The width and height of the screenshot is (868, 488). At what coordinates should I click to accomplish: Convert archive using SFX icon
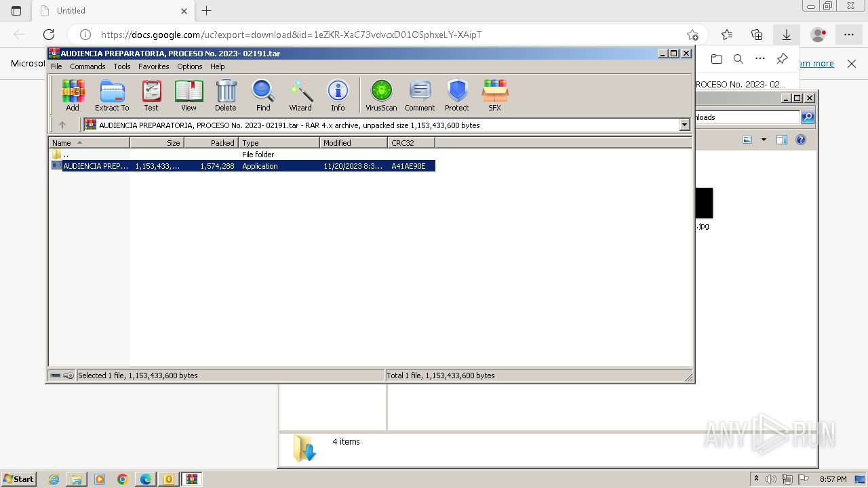click(495, 96)
